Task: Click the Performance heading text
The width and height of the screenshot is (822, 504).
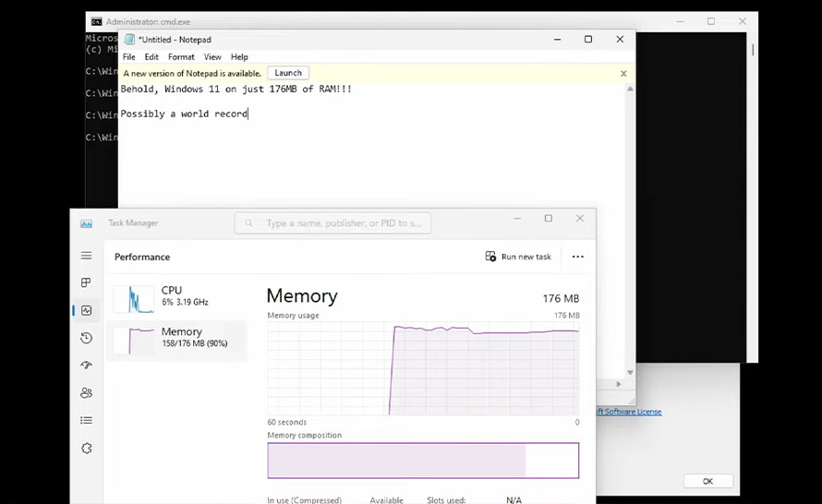Action: (142, 257)
